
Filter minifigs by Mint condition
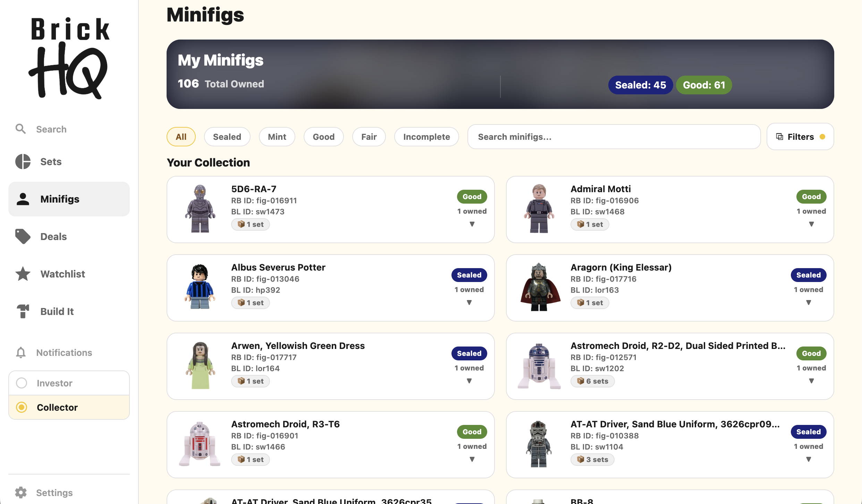(277, 137)
